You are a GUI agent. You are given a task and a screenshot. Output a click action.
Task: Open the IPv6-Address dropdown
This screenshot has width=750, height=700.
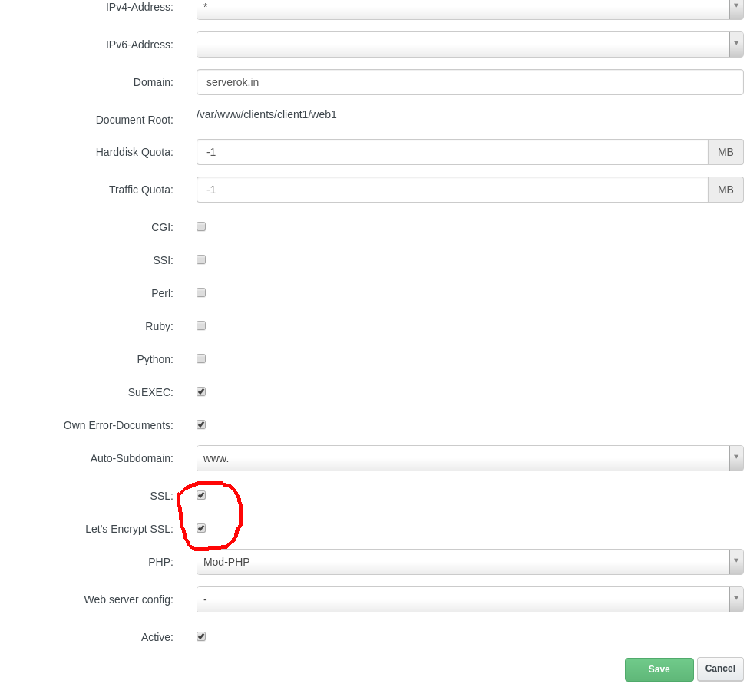tap(736, 45)
